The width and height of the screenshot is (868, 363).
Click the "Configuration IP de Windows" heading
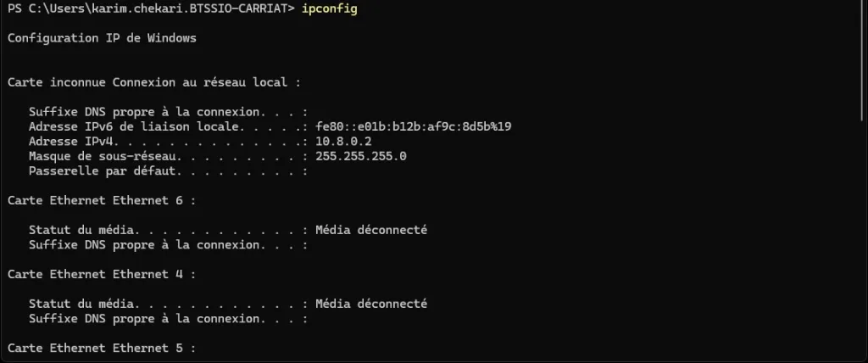point(102,39)
